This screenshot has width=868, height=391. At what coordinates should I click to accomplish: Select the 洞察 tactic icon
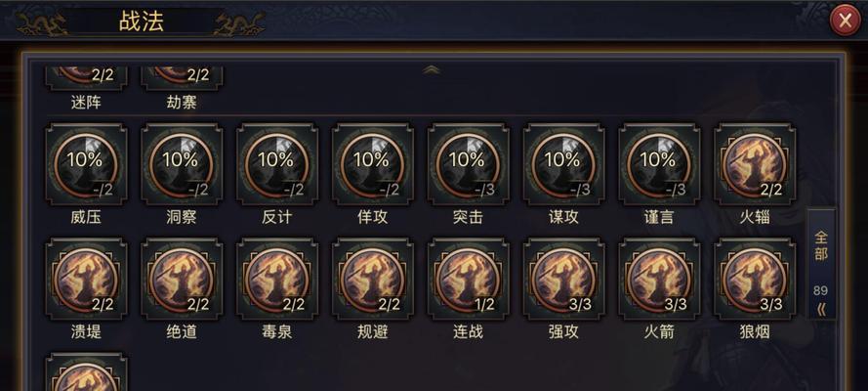coord(182,164)
